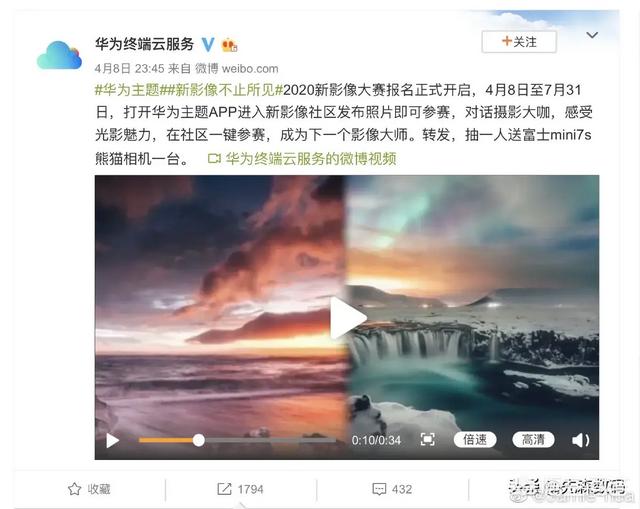This screenshot has width=640, height=509.
Task: Click the membership badge beside the V
Action: point(229,45)
